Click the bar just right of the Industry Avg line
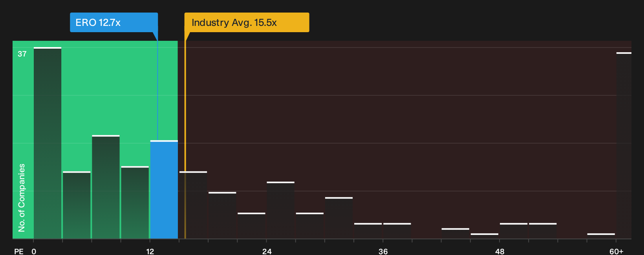 click(193, 205)
